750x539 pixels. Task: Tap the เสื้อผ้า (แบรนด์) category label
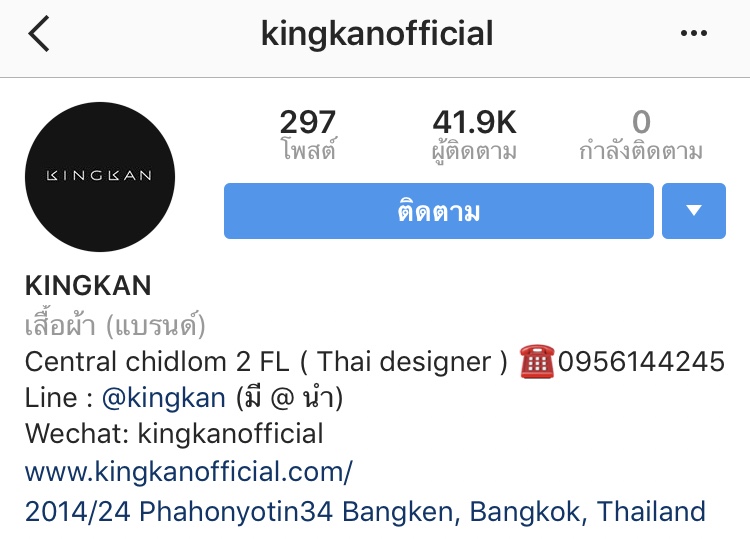pyautogui.click(x=115, y=325)
